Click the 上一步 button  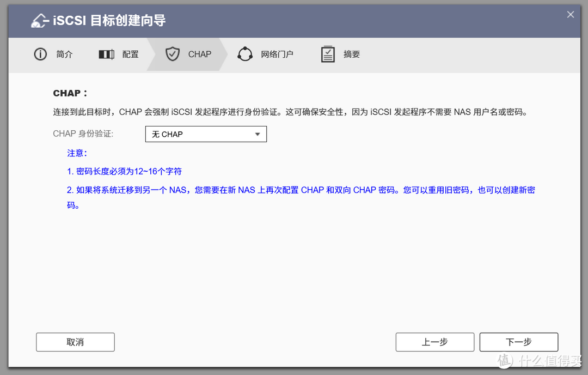click(434, 342)
